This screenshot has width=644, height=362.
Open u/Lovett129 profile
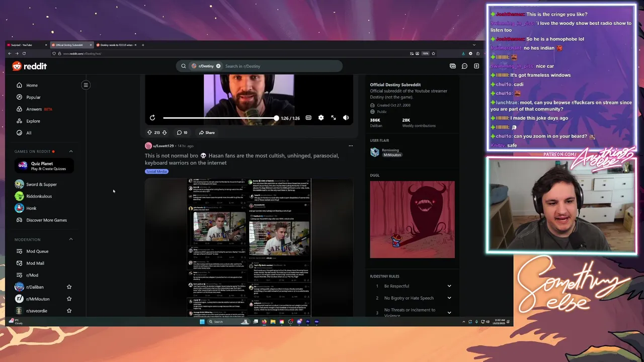pos(163,146)
